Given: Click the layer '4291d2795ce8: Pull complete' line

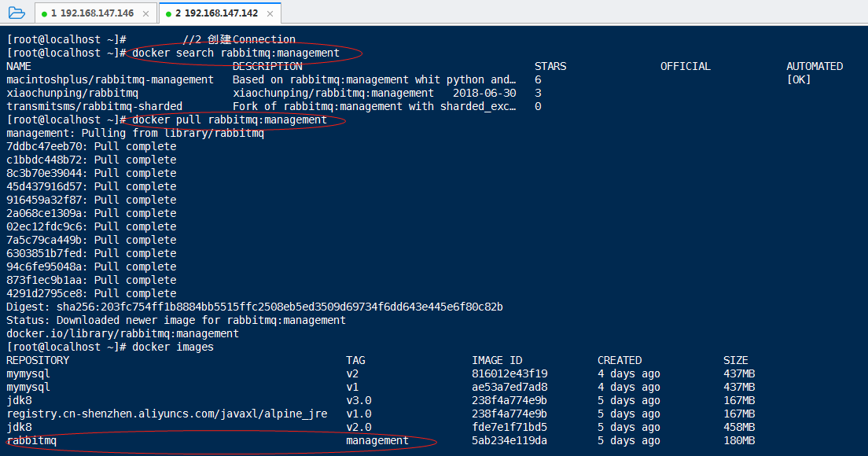Looking at the screenshot, I should coord(91,293).
